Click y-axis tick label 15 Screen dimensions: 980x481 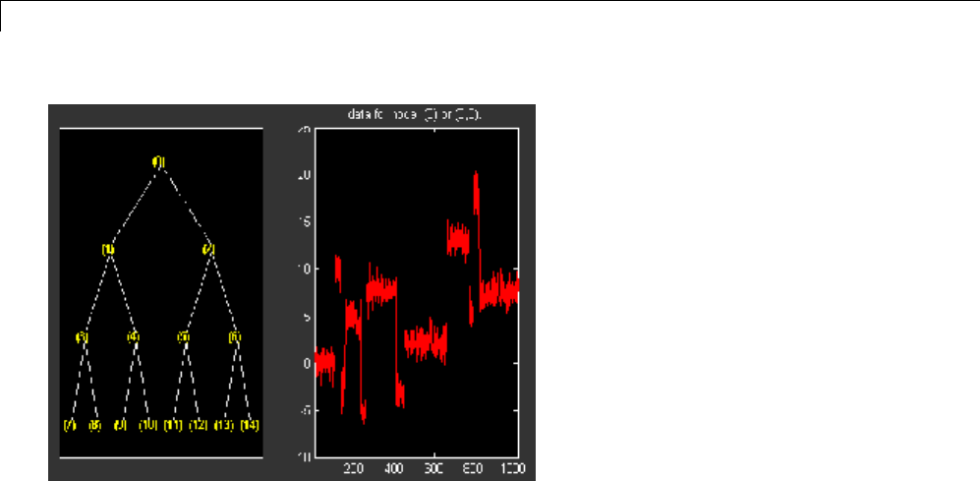pos(303,222)
